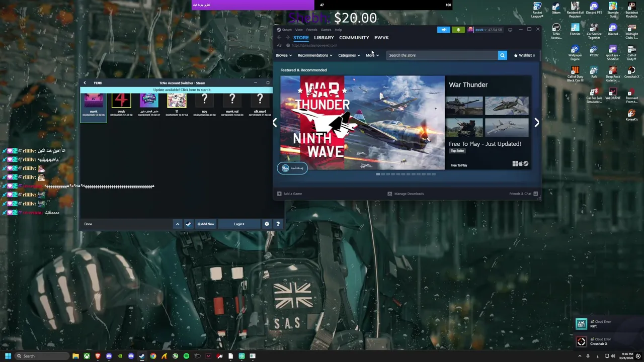Switch to Steam LIBRARY tab
The image size is (644, 362).
click(324, 38)
